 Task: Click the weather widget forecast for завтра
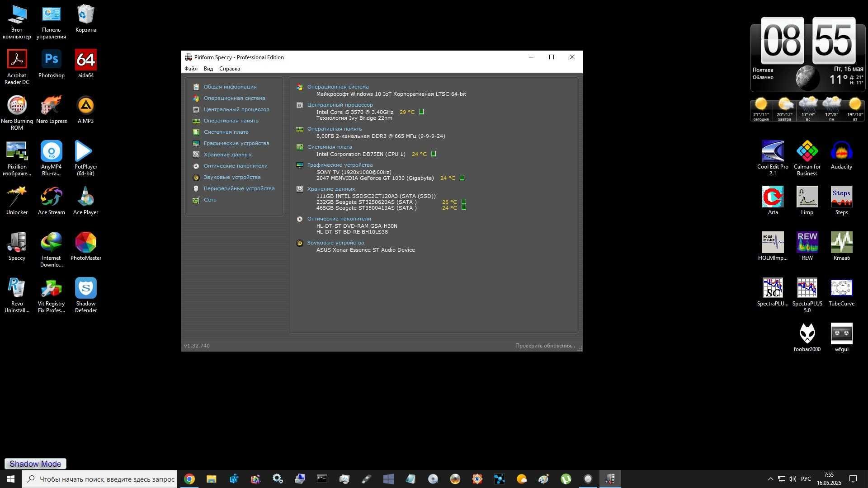pyautogui.click(x=784, y=109)
